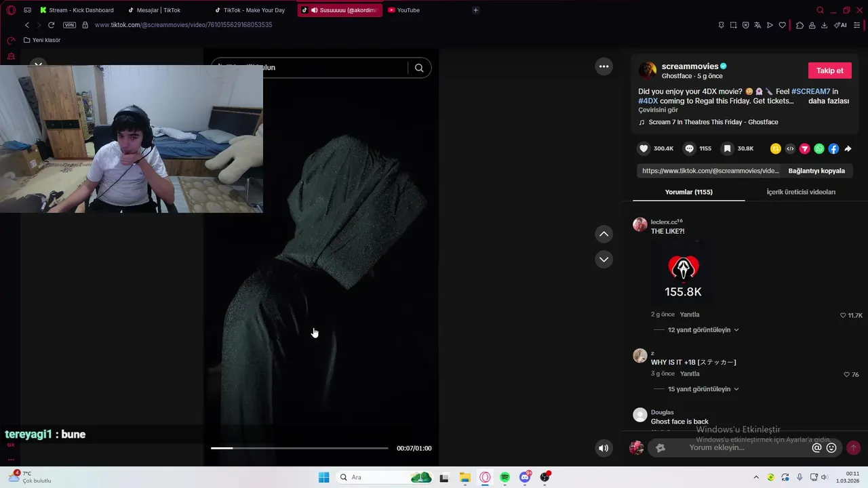Open the emoji picker in comment box

(831, 448)
